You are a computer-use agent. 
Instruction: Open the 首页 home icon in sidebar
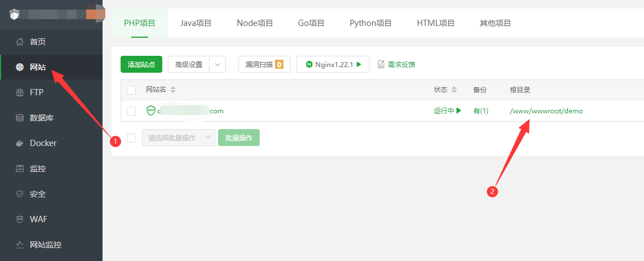[x=19, y=42]
